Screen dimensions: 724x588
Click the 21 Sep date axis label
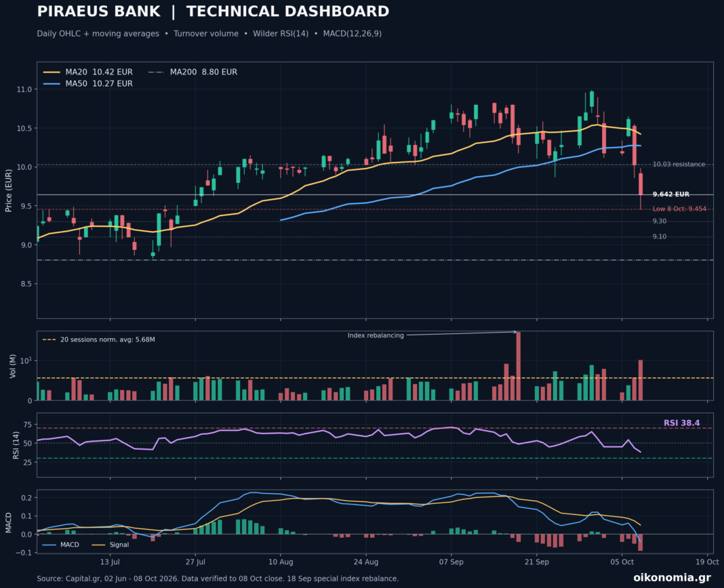536,562
